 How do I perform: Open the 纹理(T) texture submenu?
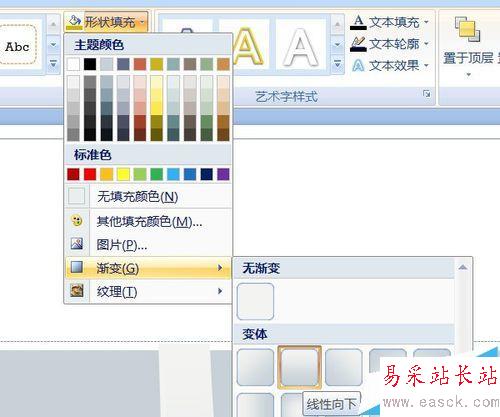[148, 292]
